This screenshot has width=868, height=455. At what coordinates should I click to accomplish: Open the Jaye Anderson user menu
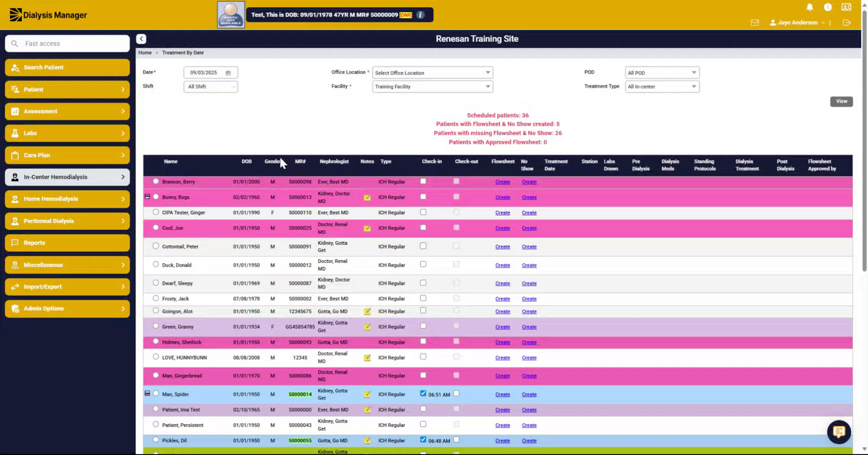(797, 22)
